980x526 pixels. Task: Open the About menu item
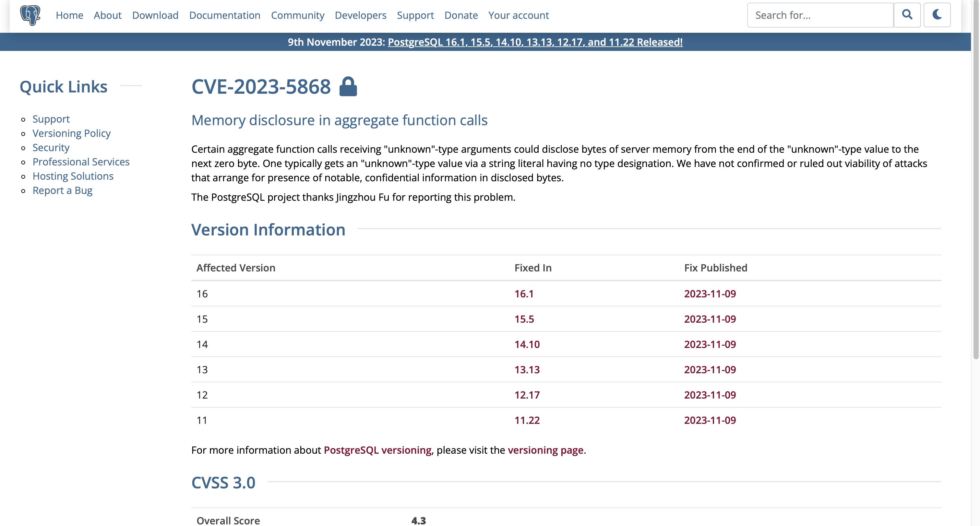(108, 15)
